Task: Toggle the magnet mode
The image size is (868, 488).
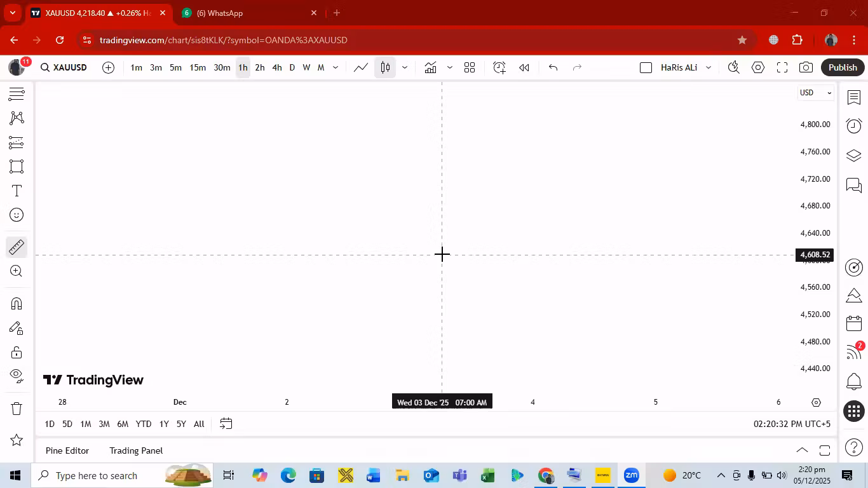Action: tap(17, 304)
